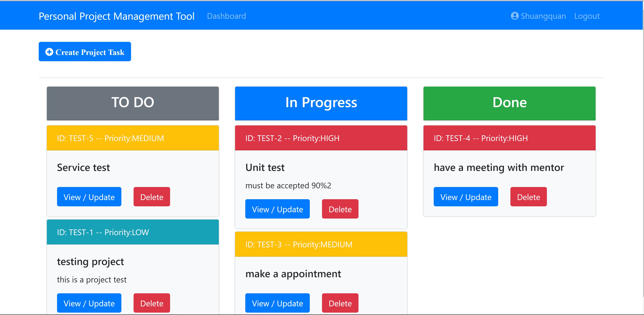
Task: Click the TO DO column header
Action: click(x=133, y=103)
